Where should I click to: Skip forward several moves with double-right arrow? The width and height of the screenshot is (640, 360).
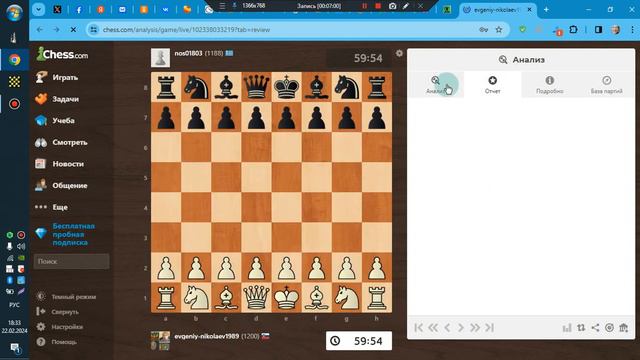coord(475,327)
